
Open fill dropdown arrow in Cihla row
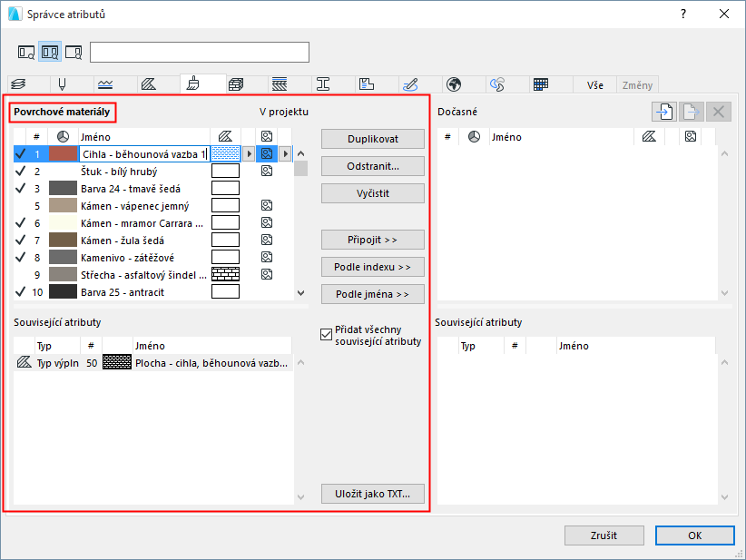pyautogui.click(x=249, y=153)
